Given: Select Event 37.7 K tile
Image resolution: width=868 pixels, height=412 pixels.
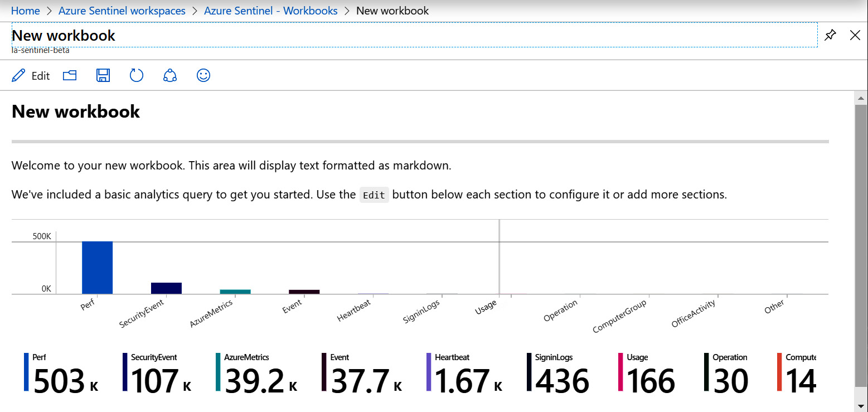Looking at the screenshot, I should (x=362, y=374).
